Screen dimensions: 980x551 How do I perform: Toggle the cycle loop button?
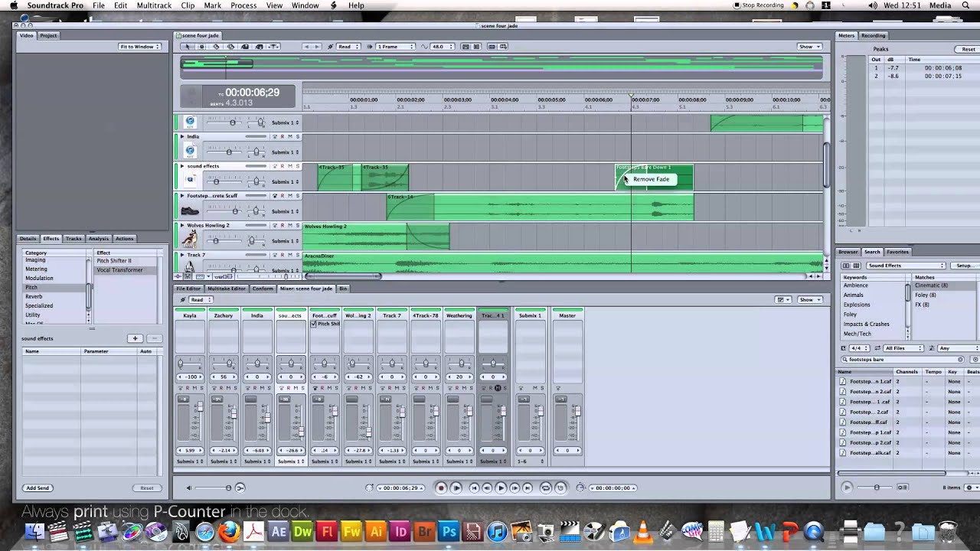pyautogui.click(x=546, y=487)
